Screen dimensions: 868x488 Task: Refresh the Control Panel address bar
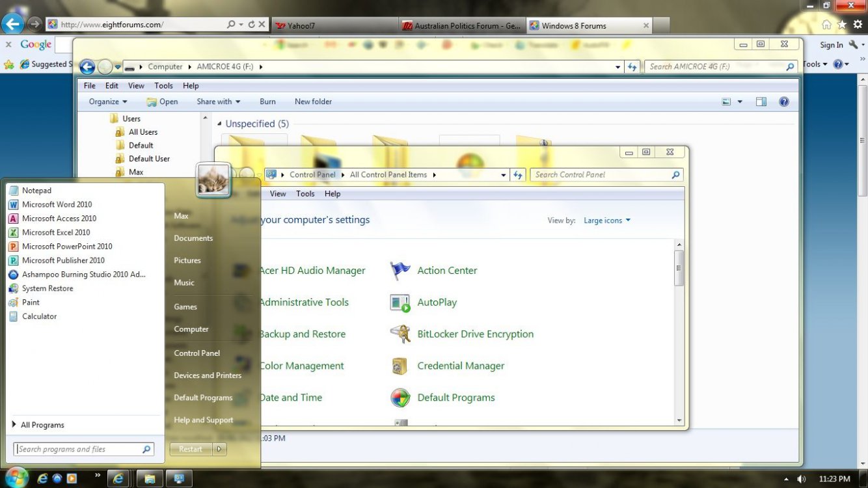[519, 174]
